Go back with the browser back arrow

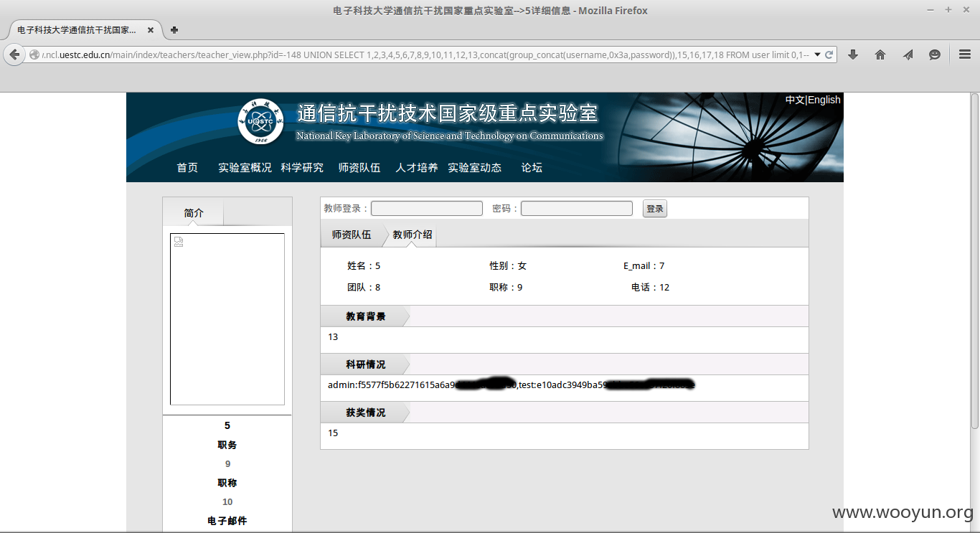click(14, 55)
